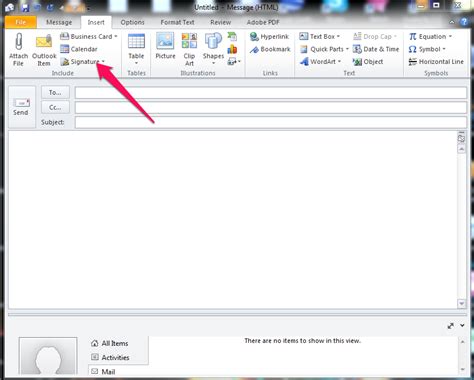Click the Redo button in Quick Access Toolbar

pos(50,7)
